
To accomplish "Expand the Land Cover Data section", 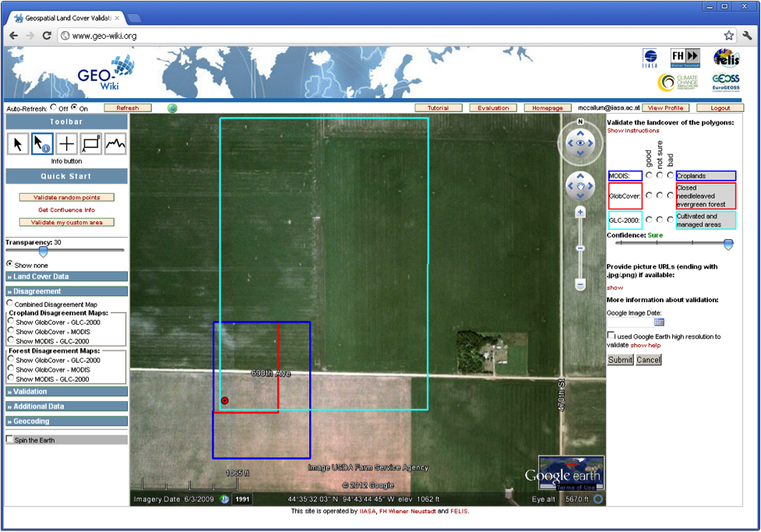I will point(66,277).
